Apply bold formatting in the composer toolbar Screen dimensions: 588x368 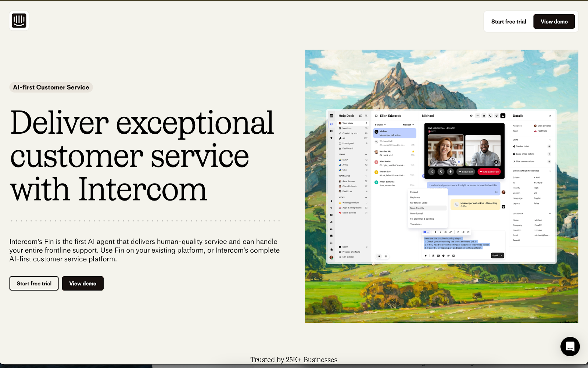pos(435,232)
